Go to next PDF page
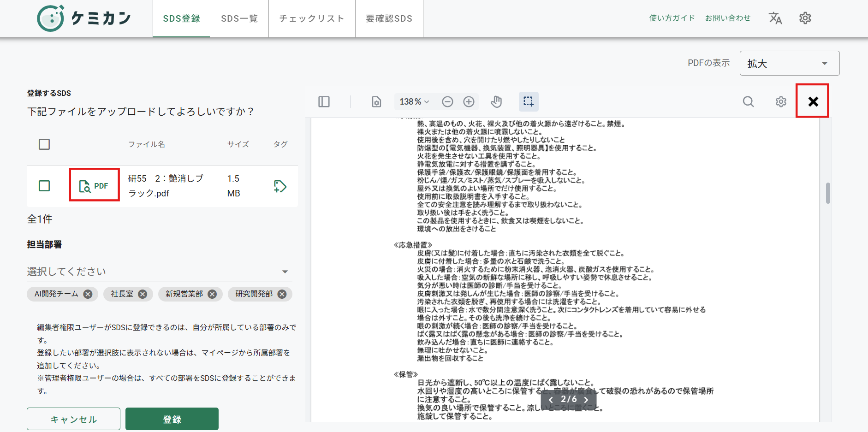Screen dimensions: 868x432 pyautogui.click(x=586, y=400)
